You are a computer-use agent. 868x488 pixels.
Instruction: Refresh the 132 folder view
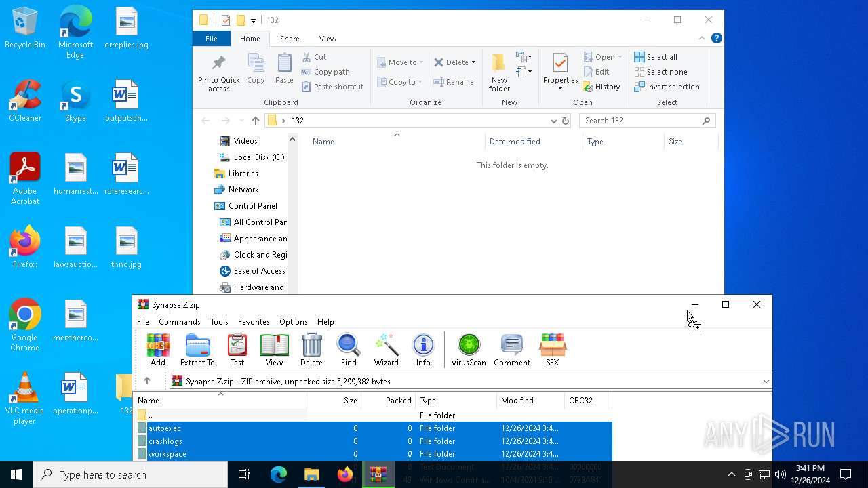566,121
